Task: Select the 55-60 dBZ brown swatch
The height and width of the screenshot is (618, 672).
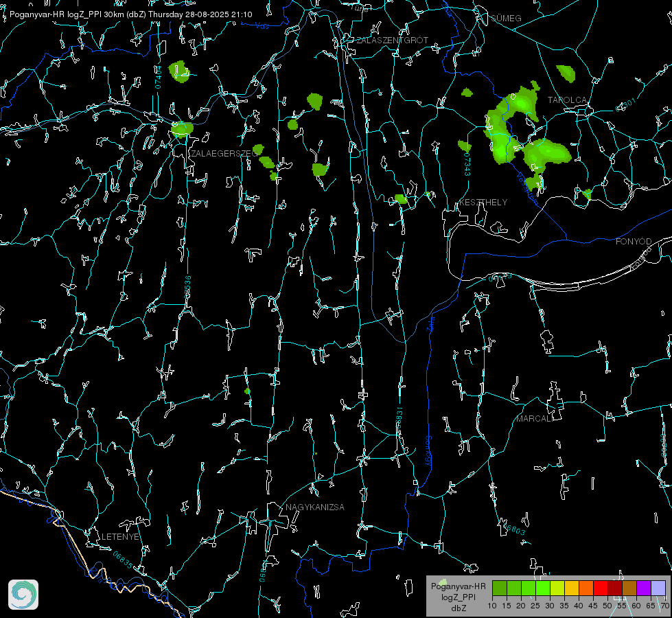Action: [x=629, y=588]
